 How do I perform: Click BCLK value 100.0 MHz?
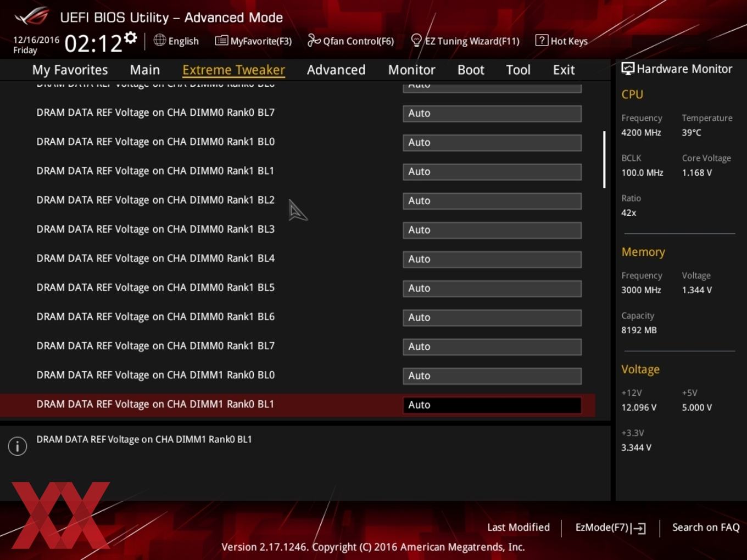click(x=642, y=172)
